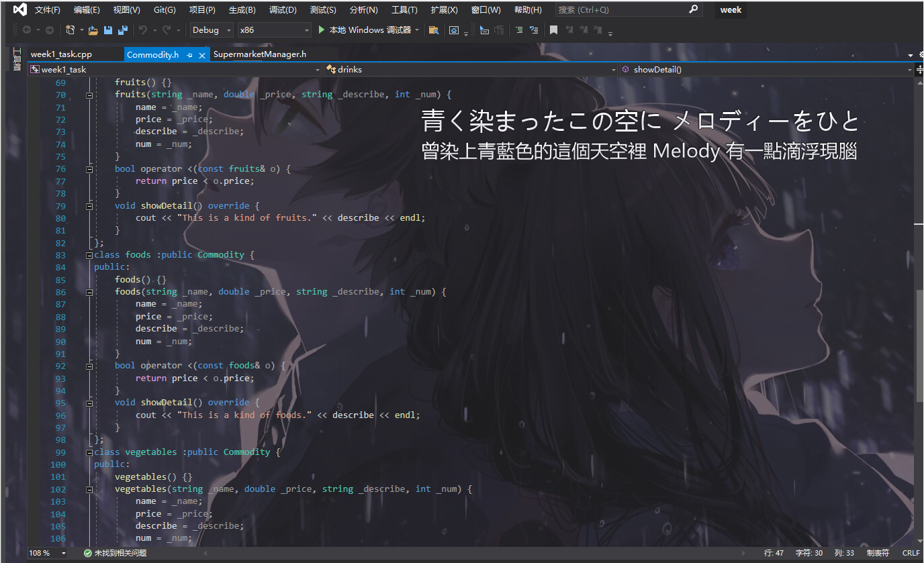Show the open documents list dropdown

click(x=911, y=55)
